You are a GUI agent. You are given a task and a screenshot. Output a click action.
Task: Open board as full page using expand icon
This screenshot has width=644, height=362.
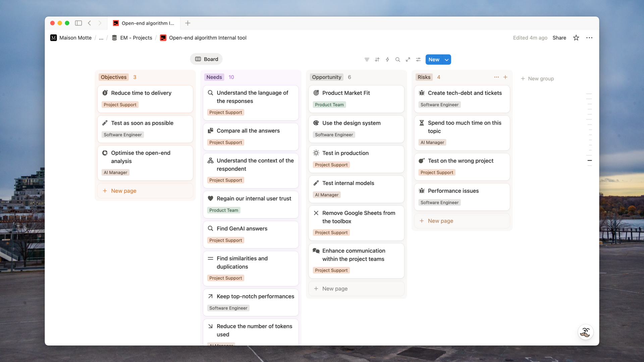click(408, 60)
